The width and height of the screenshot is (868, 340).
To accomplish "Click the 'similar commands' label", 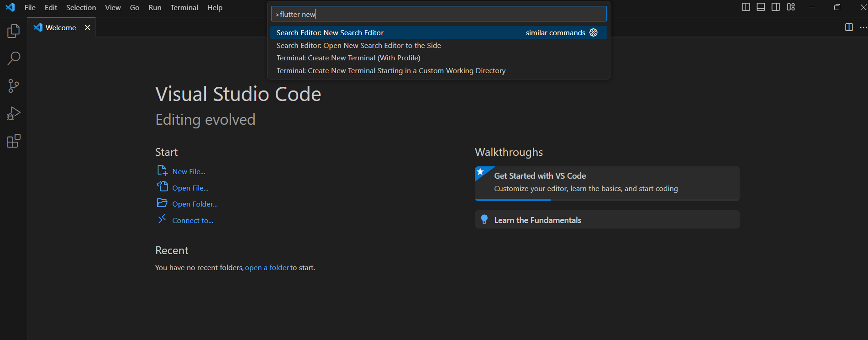I will click(555, 32).
